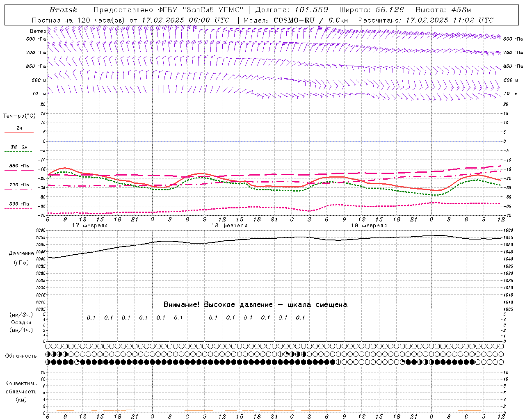Click the longitude value 101.559
The image size is (525, 420).
[x=311, y=10]
